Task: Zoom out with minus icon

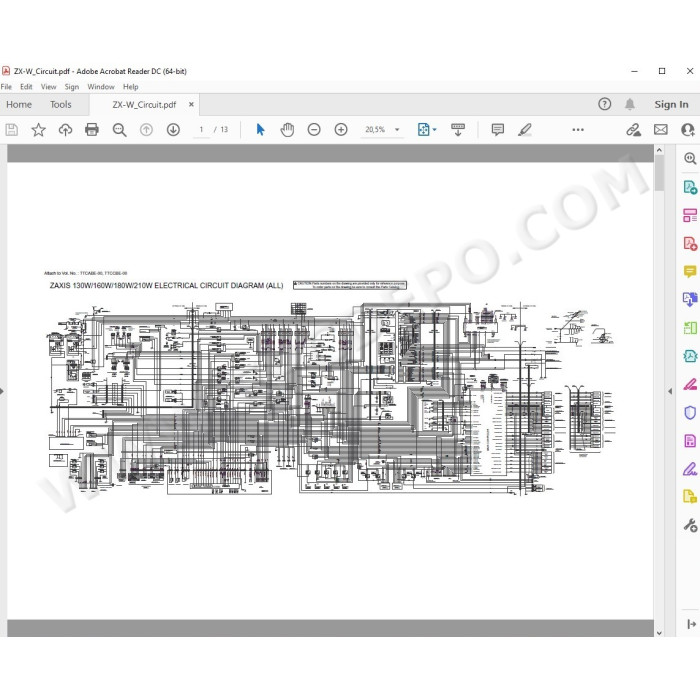Action: [x=314, y=130]
